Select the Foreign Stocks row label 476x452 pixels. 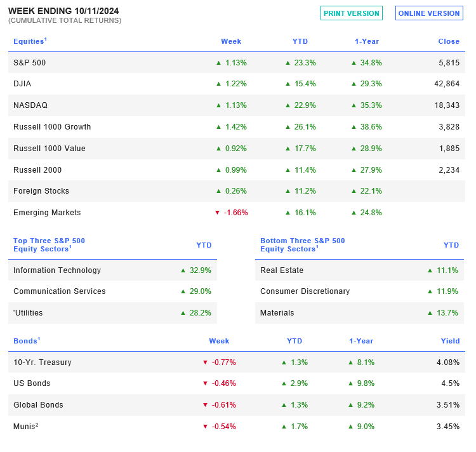point(41,190)
